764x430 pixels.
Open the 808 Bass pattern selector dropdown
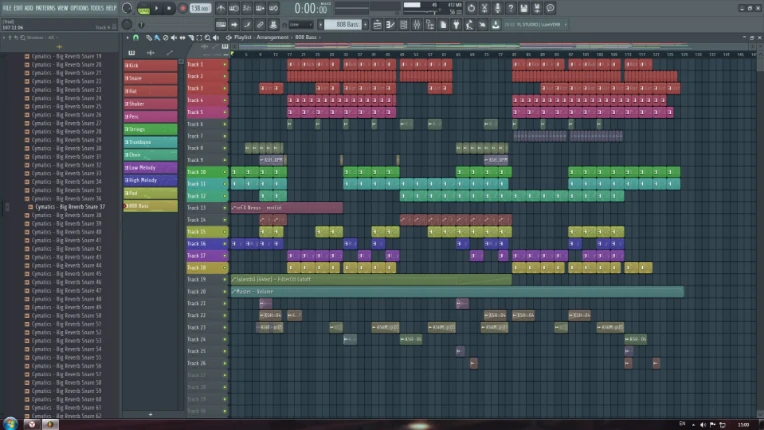point(345,23)
